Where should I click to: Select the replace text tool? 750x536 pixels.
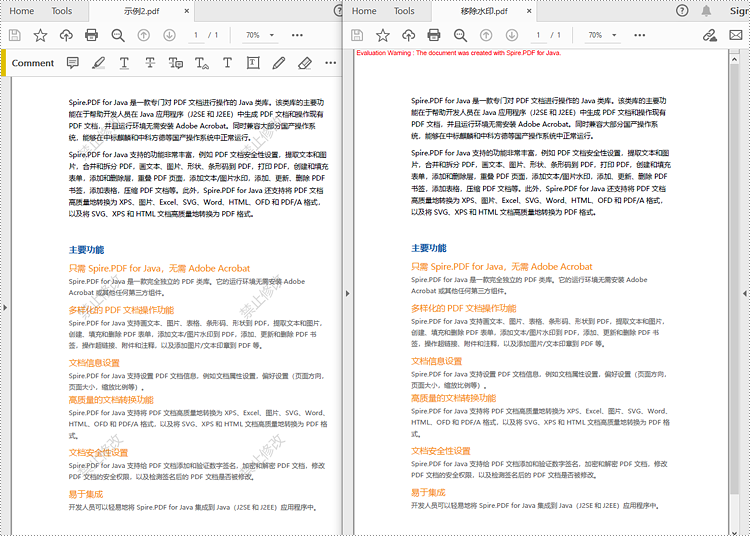pyautogui.click(x=176, y=63)
